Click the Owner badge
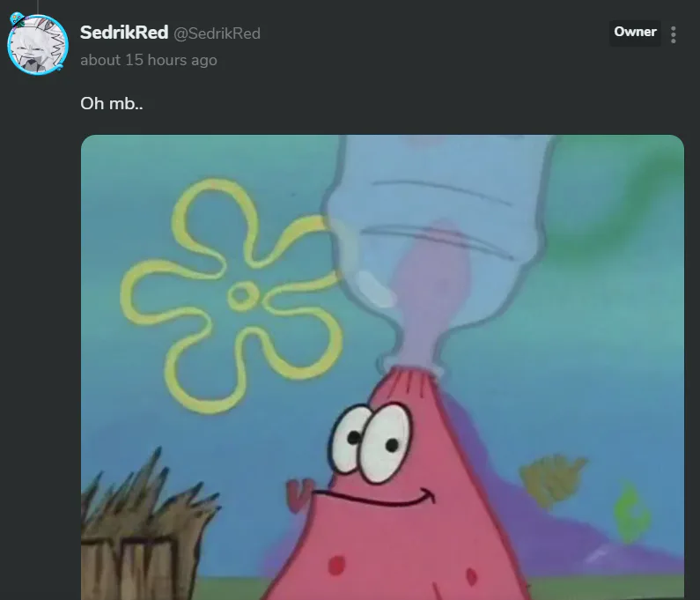The height and width of the screenshot is (600, 700). click(x=635, y=33)
